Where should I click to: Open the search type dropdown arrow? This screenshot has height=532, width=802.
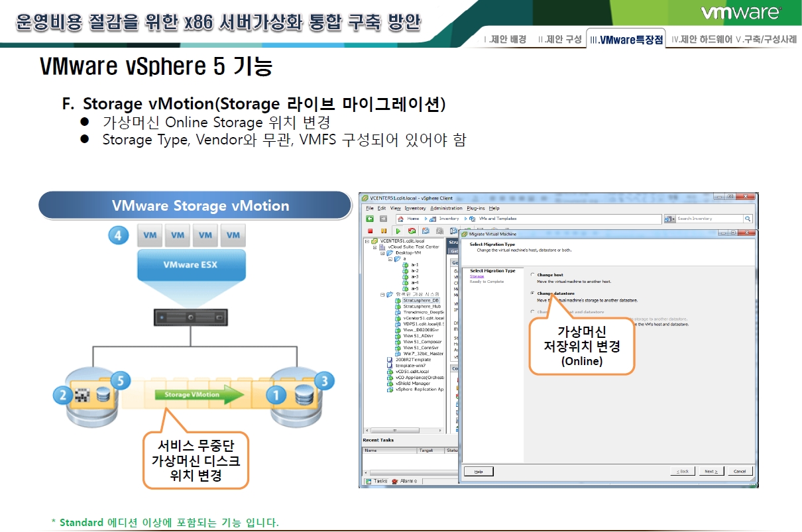673,219
